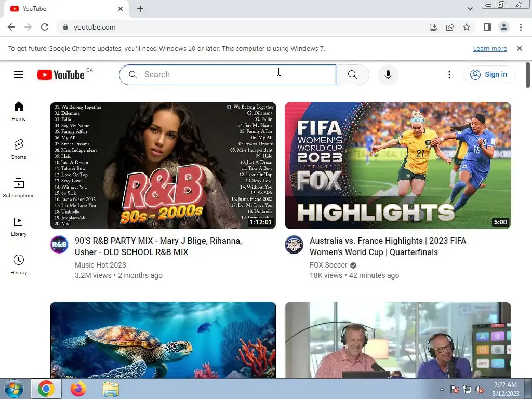Share this page icon
This screenshot has width=532, height=399.
(x=450, y=27)
